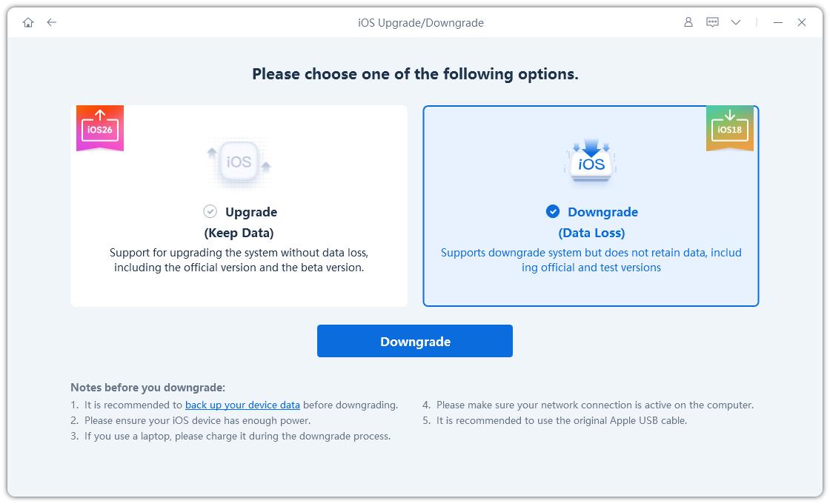Select the Downgrade (Data Loss) option card

click(590, 205)
